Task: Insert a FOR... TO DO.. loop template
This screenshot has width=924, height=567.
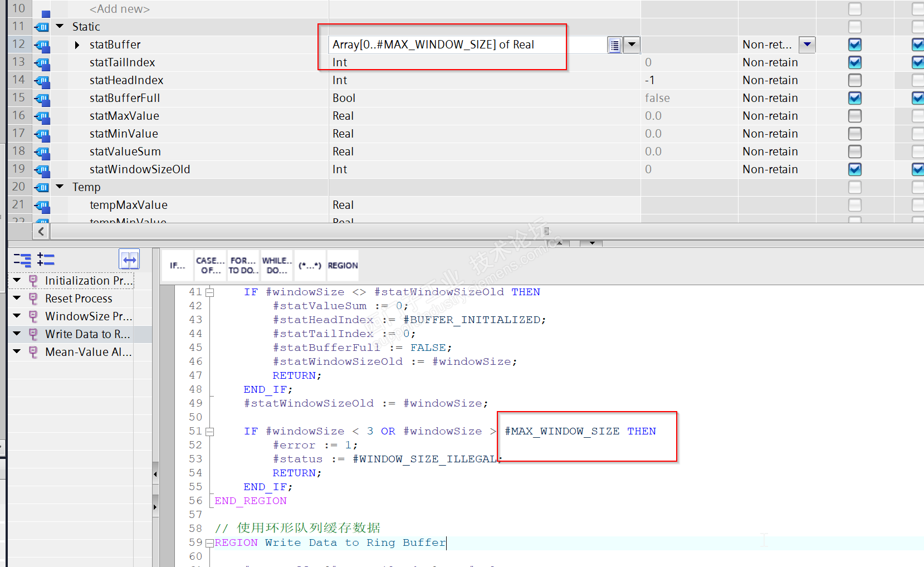Action: pos(243,266)
